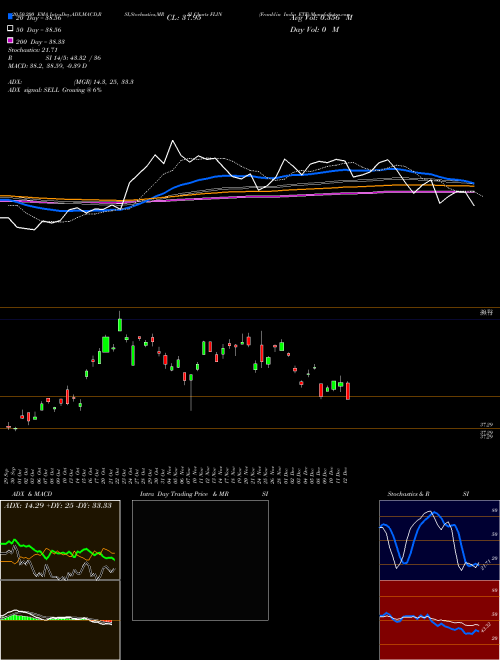The height and width of the screenshot is (660, 500).
Task: Select the '200 Day - 38.33' legend text
Action: point(40,42)
